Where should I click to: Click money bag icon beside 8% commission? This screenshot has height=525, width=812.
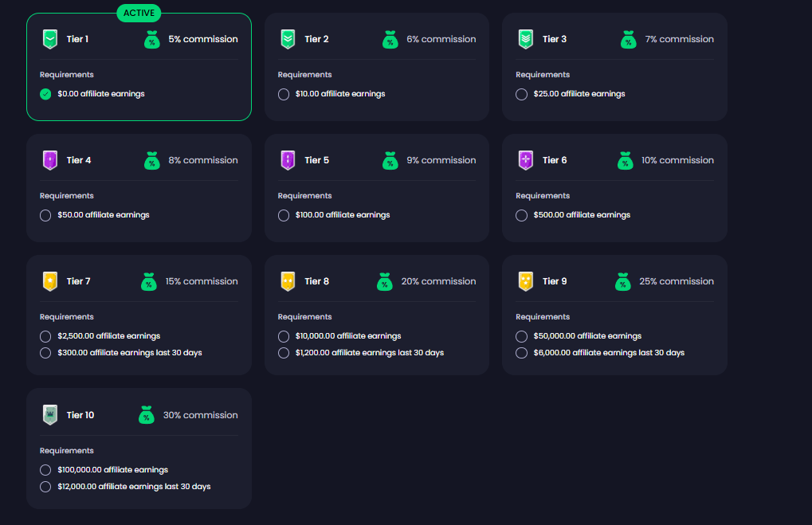tap(151, 160)
